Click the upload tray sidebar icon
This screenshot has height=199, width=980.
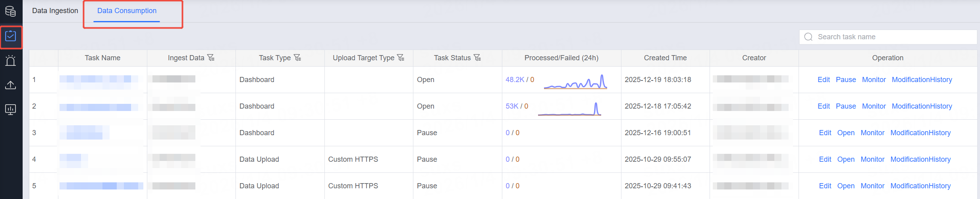click(11, 85)
